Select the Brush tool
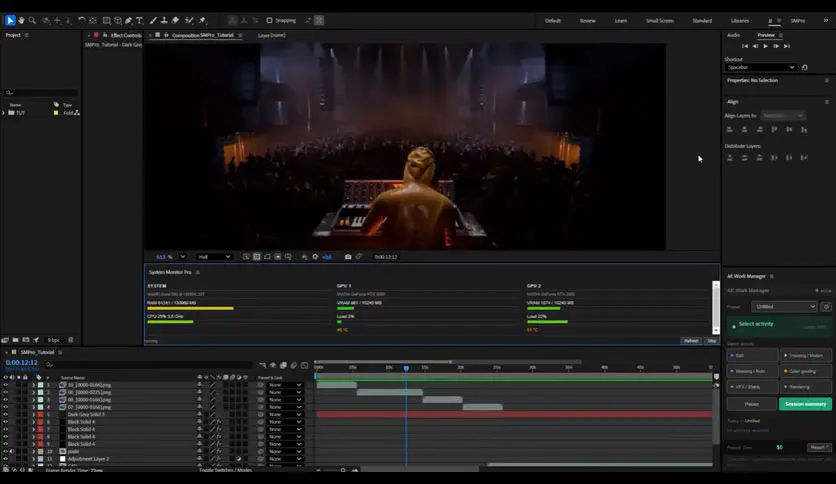Screen dimensions: 836x484 pos(153,20)
